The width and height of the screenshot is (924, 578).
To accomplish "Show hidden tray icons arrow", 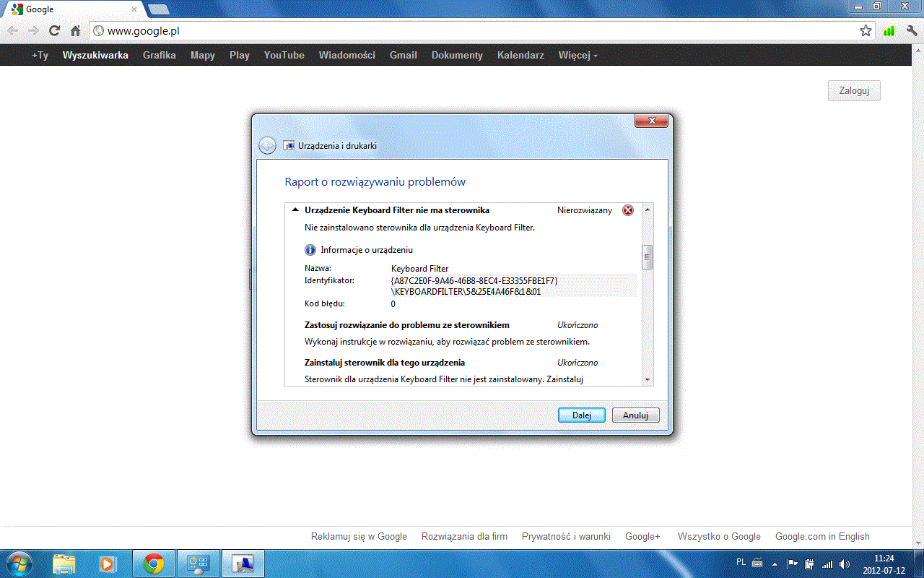I will coord(775,564).
